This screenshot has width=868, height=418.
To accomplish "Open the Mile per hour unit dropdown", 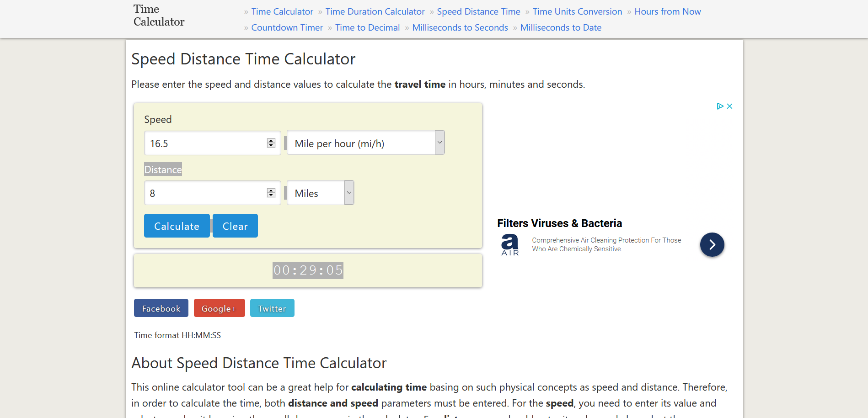I will pyautogui.click(x=365, y=143).
